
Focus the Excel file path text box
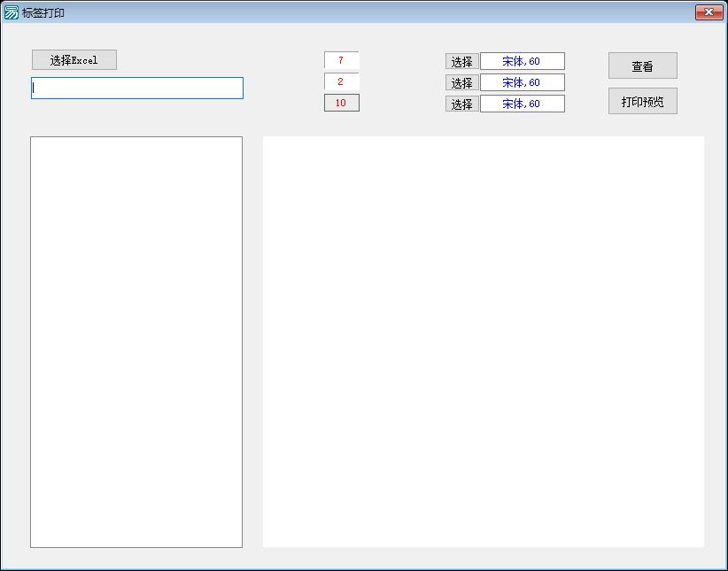click(137, 88)
